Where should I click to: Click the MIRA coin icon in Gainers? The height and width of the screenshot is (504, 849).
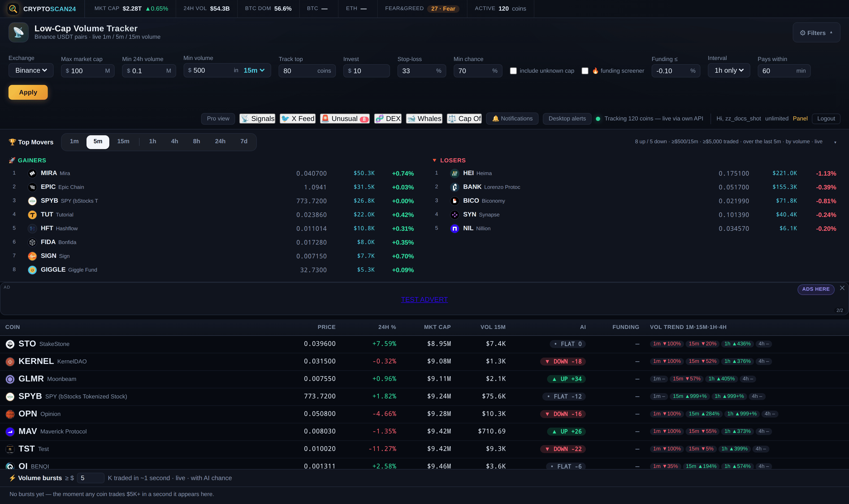coord(32,173)
